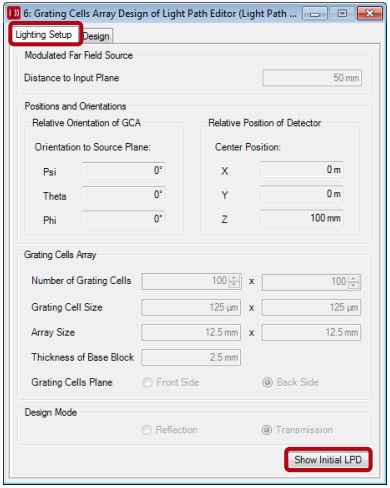Image resolution: width=390 pixels, height=488 pixels.
Task: Decrease second Number of Grating Cells spinner
Action: (x=354, y=285)
